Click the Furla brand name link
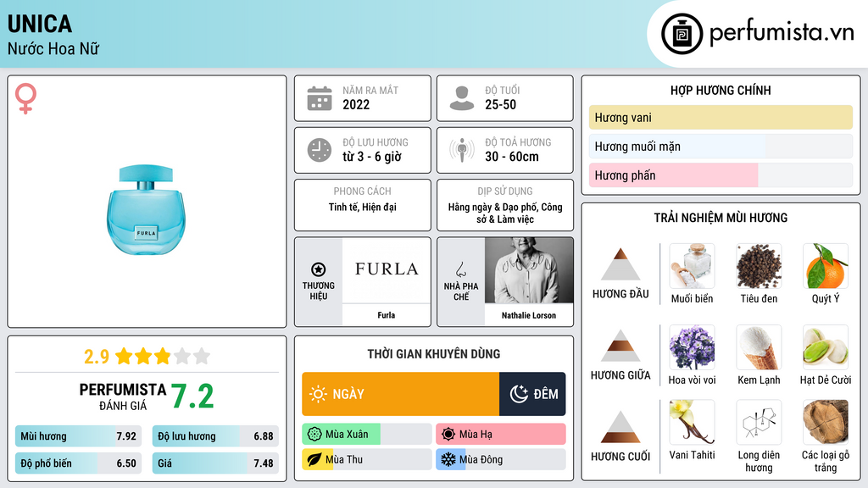This screenshot has width=868, height=488. click(x=387, y=315)
